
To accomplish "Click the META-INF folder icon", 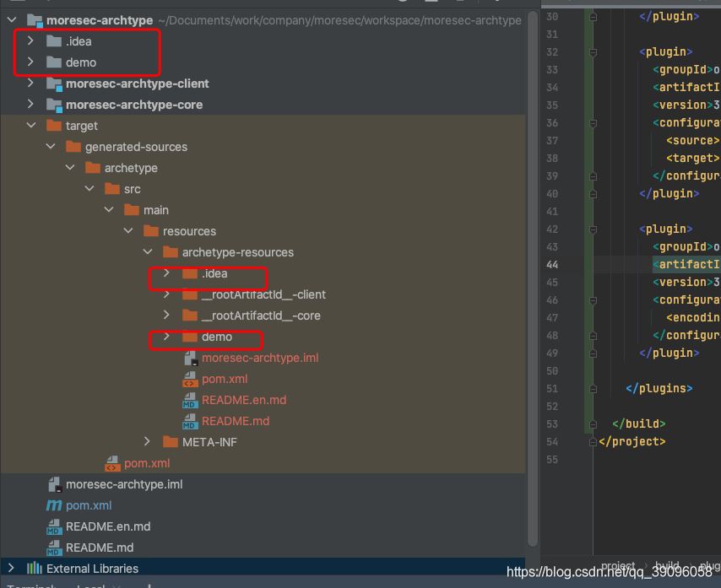I will click(x=171, y=442).
